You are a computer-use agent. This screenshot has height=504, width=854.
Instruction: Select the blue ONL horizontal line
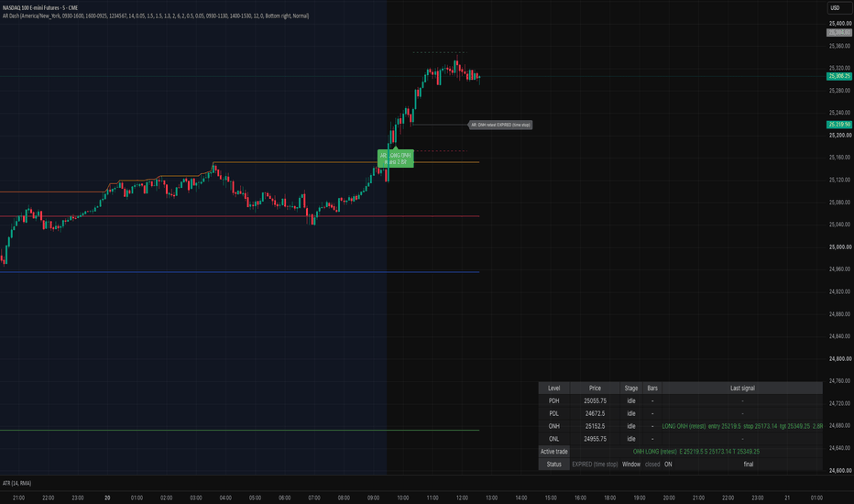click(x=240, y=272)
